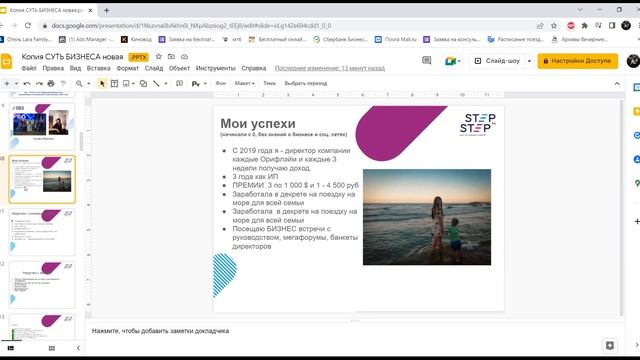The image size is (640, 360).
Task: Select the Мои успехи slide title
Action: (258, 123)
